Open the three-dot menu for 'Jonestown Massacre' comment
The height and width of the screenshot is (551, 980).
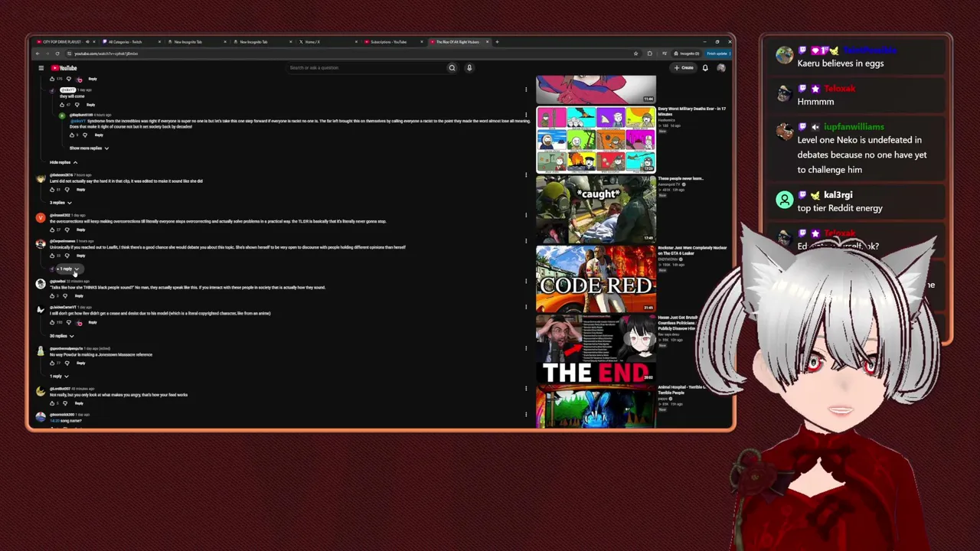(526, 349)
